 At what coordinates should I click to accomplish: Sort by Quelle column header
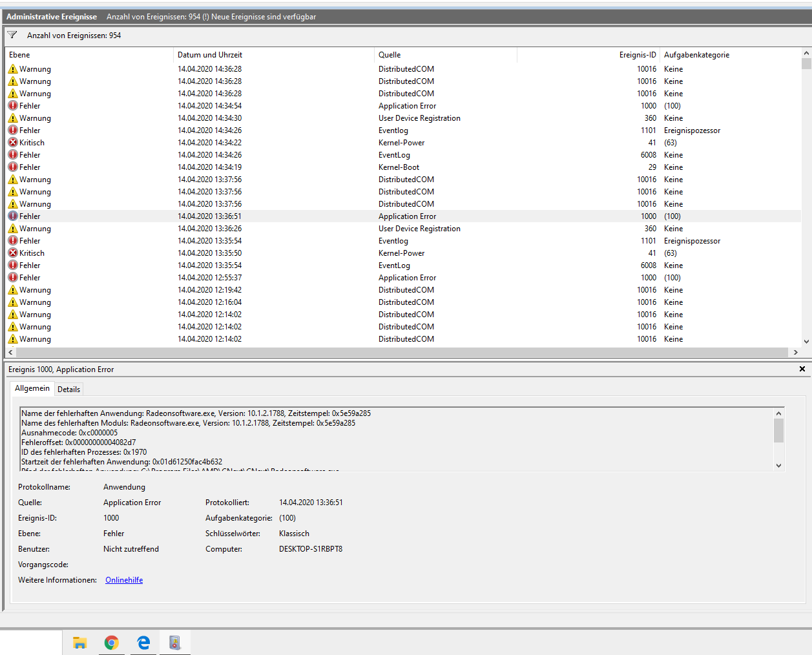[446, 55]
